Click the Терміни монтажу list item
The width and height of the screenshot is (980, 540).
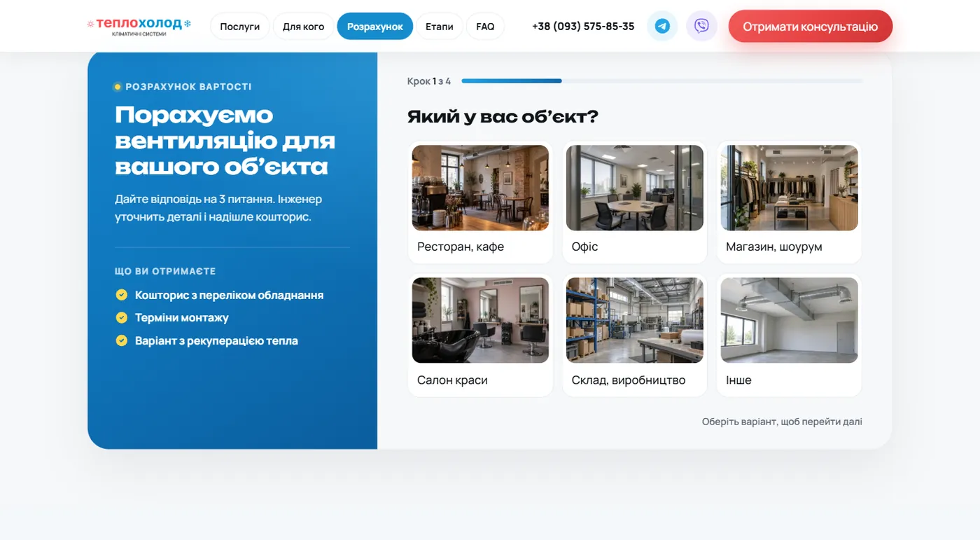coord(182,318)
